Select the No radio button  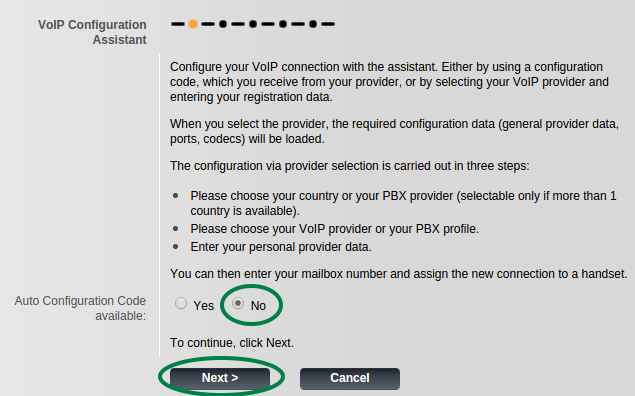[x=238, y=303]
